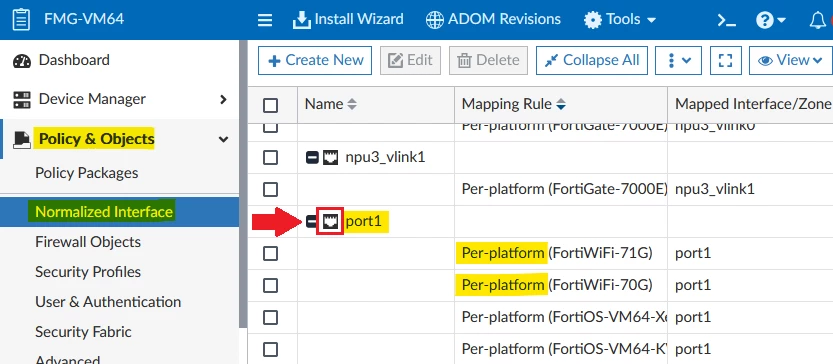Select Per-platform (FortiWiFi-71G) mapping rule
This screenshot has width=833, height=364.
[557, 253]
